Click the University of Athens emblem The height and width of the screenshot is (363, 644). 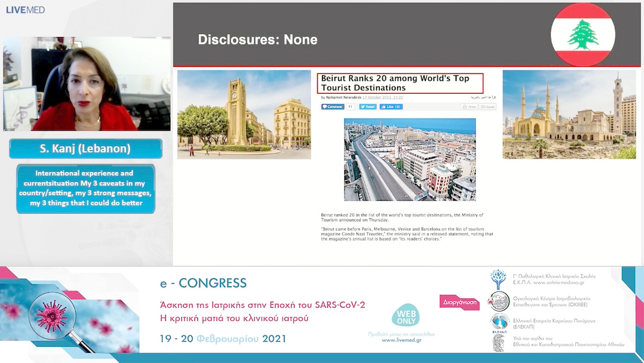coord(498,343)
